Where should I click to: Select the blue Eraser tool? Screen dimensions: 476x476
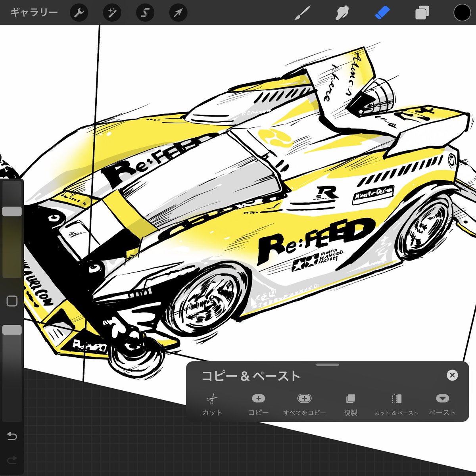[x=382, y=13]
